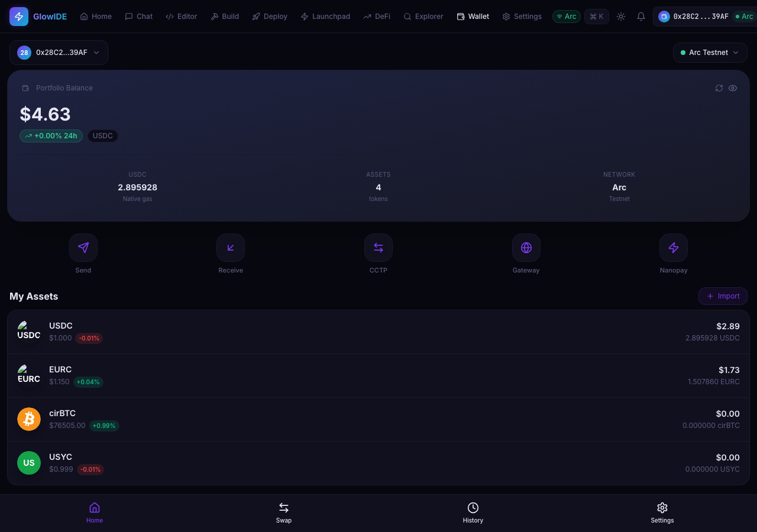Click the Arc network status badge

[x=567, y=17]
